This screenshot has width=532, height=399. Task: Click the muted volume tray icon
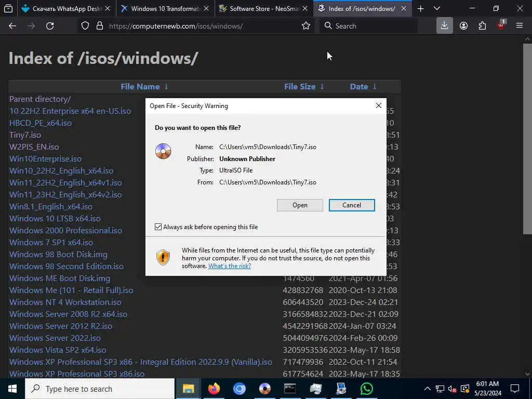(453, 389)
